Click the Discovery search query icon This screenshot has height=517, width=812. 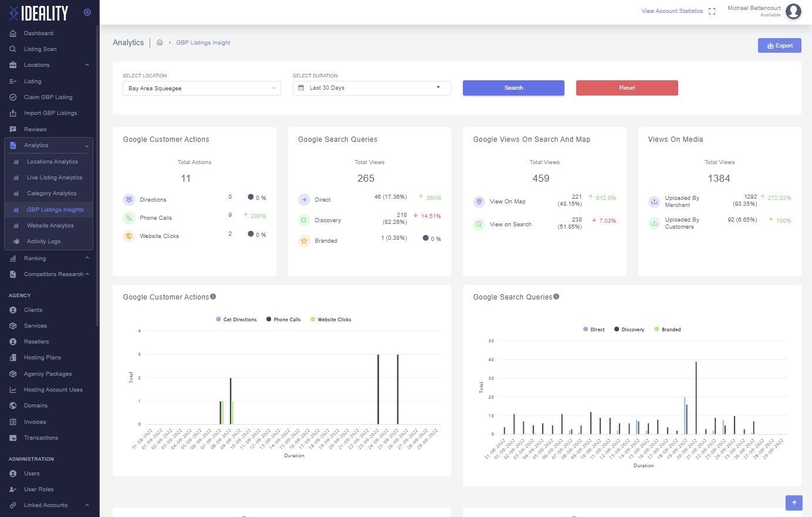(x=304, y=220)
